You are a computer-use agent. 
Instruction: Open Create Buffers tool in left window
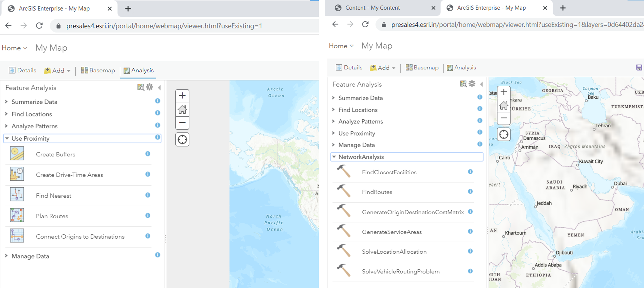[x=55, y=154]
